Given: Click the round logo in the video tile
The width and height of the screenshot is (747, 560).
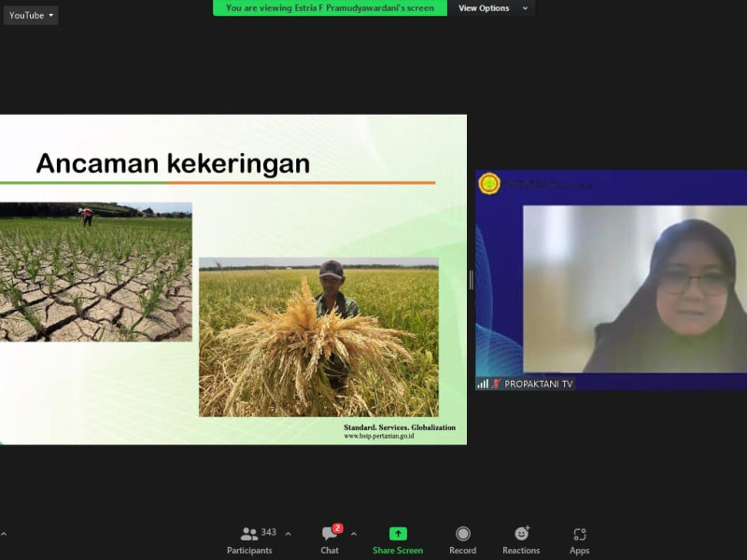Looking at the screenshot, I should click(x=489, y=184).
